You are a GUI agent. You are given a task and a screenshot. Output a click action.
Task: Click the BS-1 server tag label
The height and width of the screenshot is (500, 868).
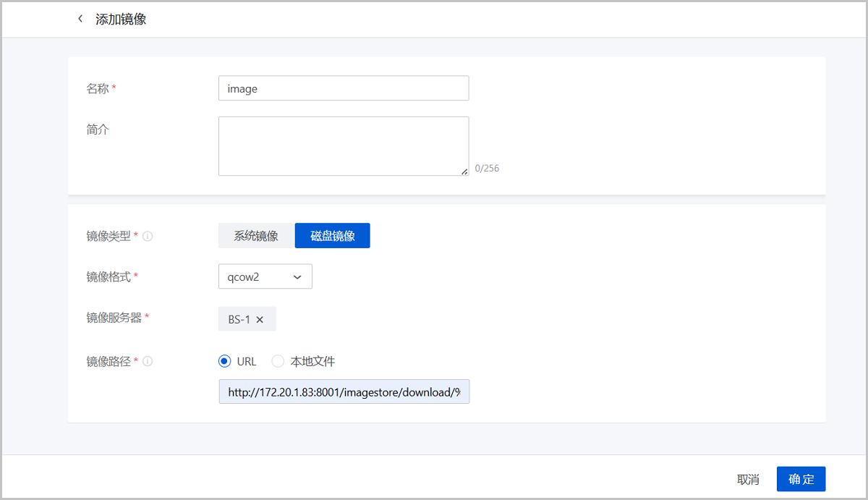click(x=239, y=319)
